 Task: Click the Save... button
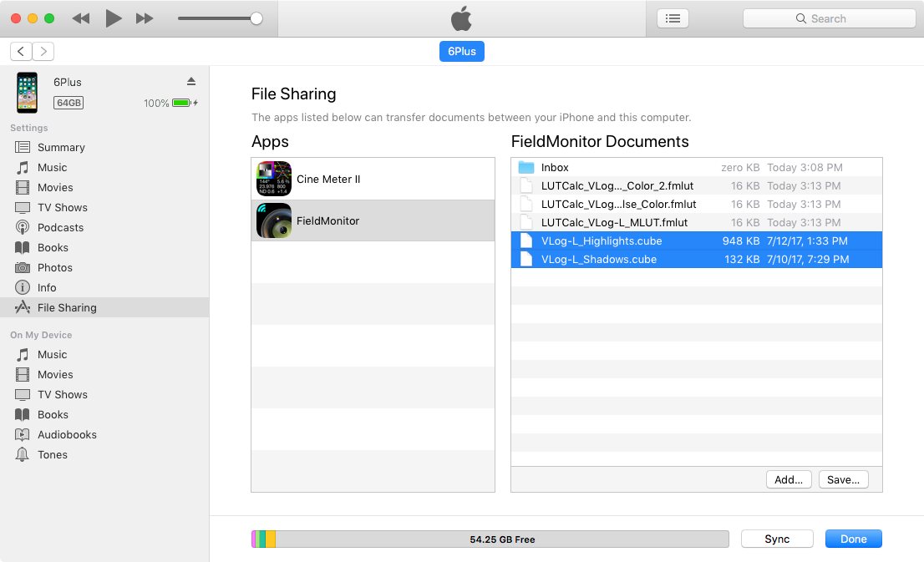tap(843, 479)
